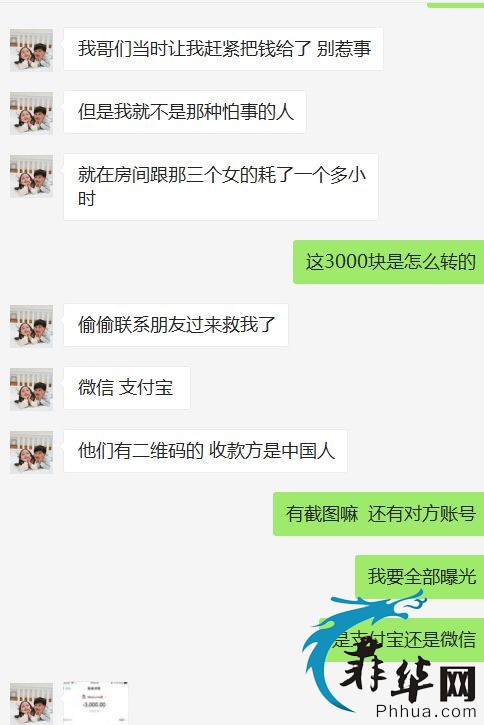The image size is (484, 725).
Task: Select green message 我要全部曝光
Action: coord(420,577)
